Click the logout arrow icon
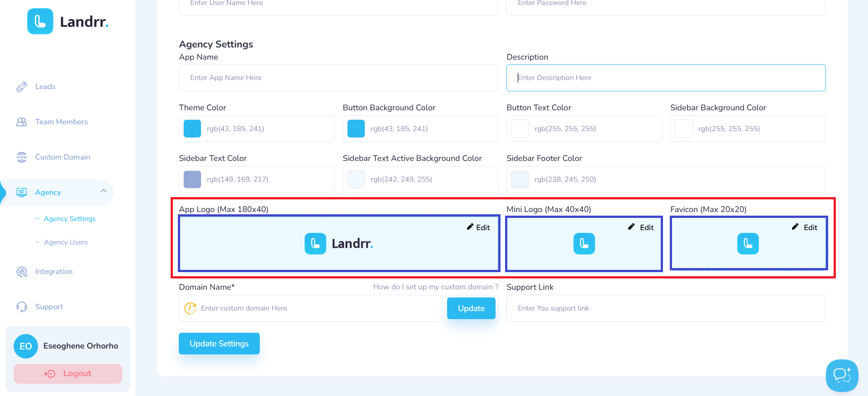Viewport: 868px width, 396px height. pos(50,374)
